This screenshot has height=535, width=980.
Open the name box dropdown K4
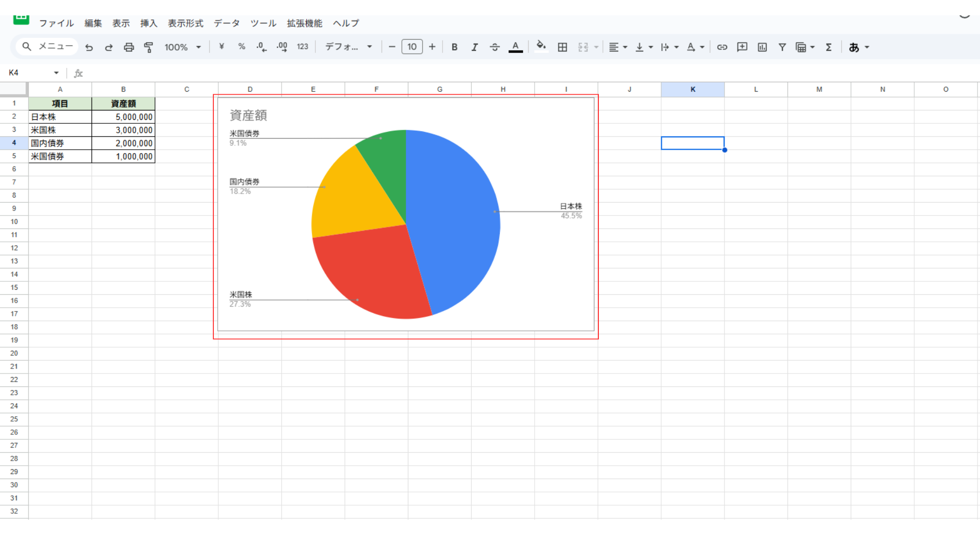click(56, 73)
